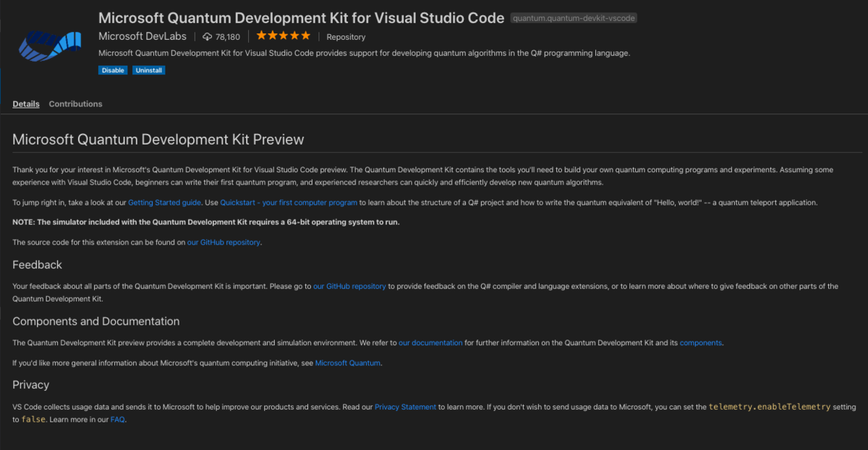Screen dimensions: 868x450
Task: Click the Feedback section heading
Action: coord(38,265)
